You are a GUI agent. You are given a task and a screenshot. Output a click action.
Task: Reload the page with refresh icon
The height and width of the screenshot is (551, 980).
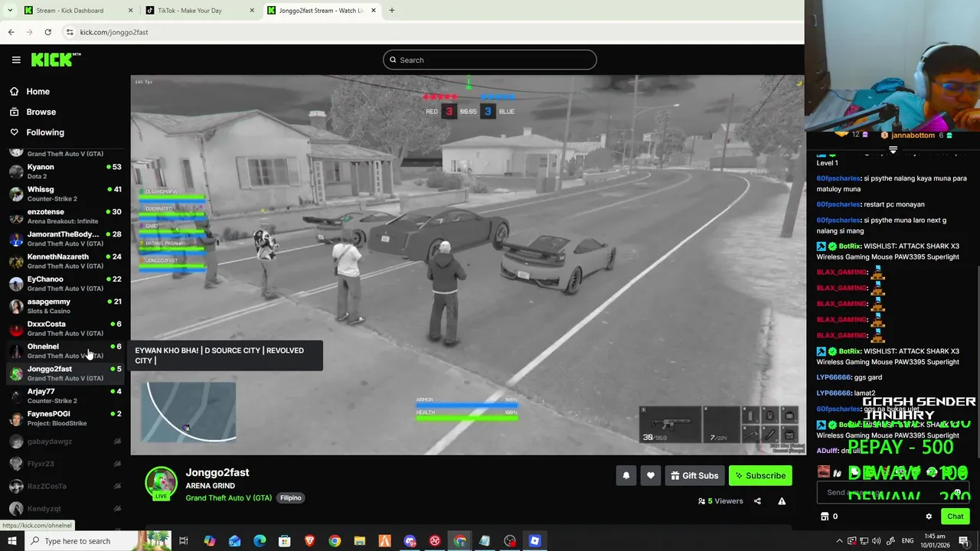pos(47,32)
